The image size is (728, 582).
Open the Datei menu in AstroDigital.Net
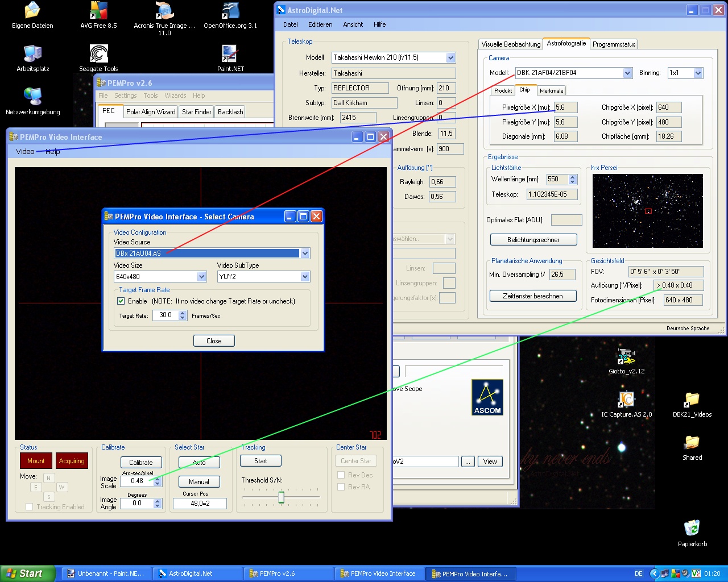point(291,24)
